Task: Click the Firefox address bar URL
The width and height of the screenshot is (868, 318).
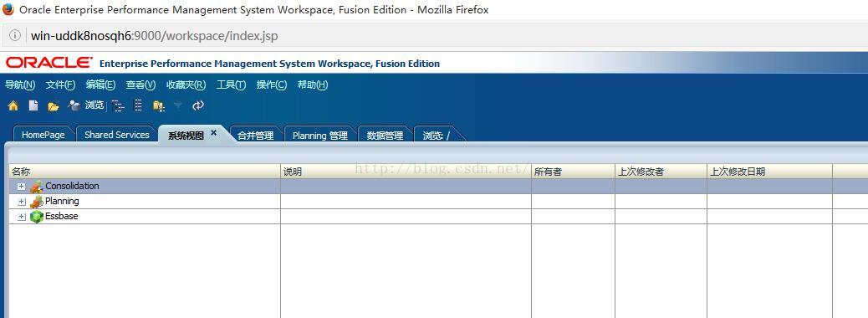Action: 155,36
